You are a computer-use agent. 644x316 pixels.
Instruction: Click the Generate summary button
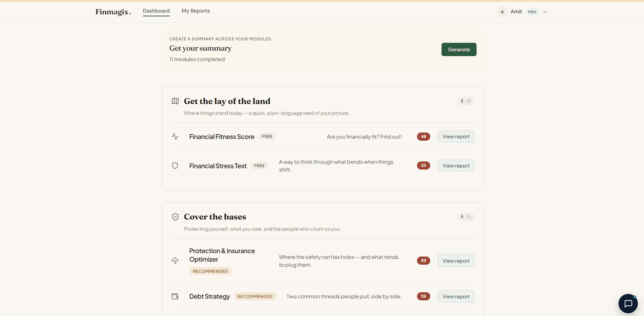tap(459, 50)
